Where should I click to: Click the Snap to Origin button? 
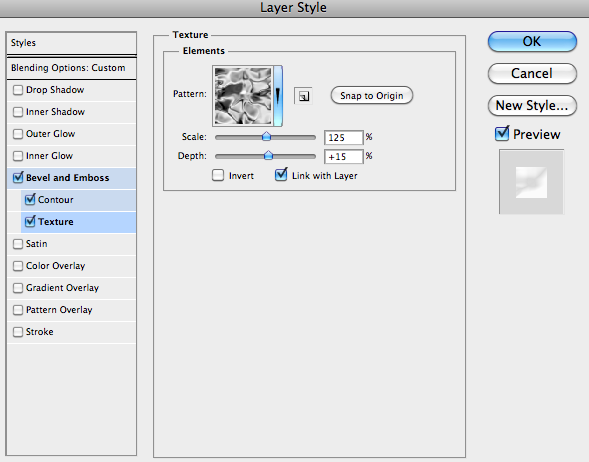372,95
